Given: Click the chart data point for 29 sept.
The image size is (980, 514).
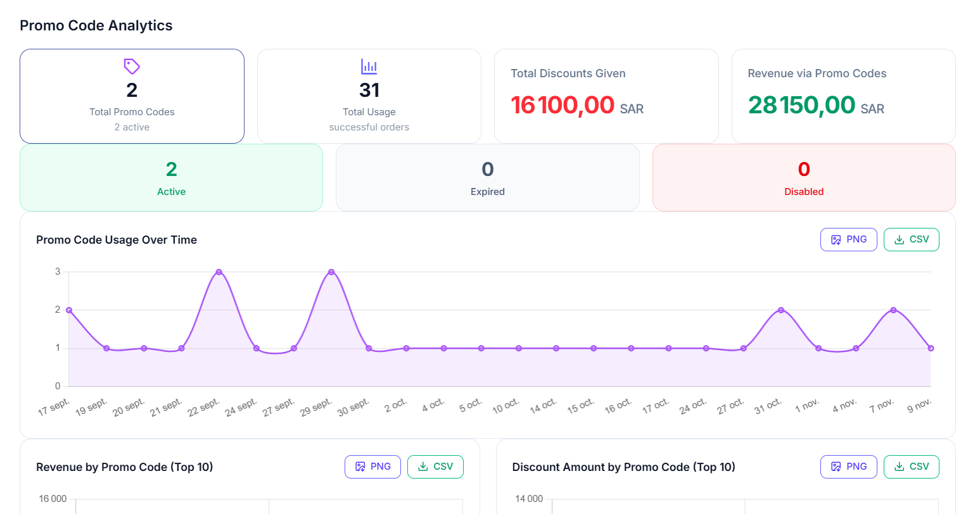Looking at the screenshot, I should coord(331,272).
